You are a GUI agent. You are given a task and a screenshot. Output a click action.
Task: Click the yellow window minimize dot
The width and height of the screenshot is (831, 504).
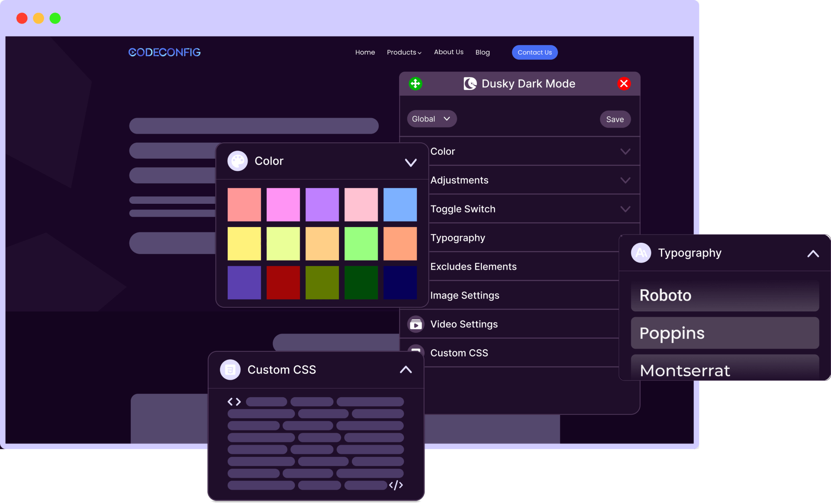39,18
